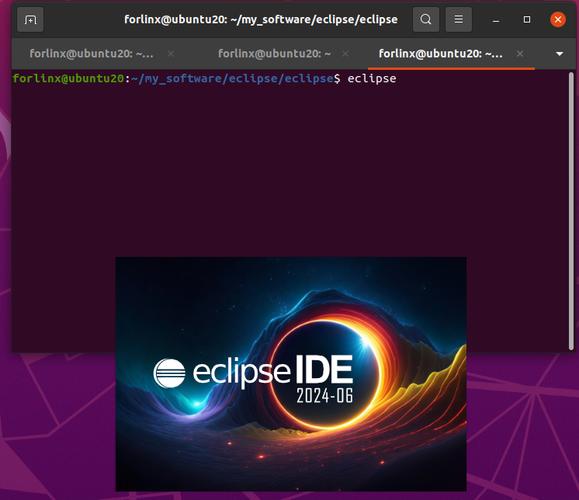579x500 pixels.
Task: Open a new terminal tab icon
Action: (30, 20)
